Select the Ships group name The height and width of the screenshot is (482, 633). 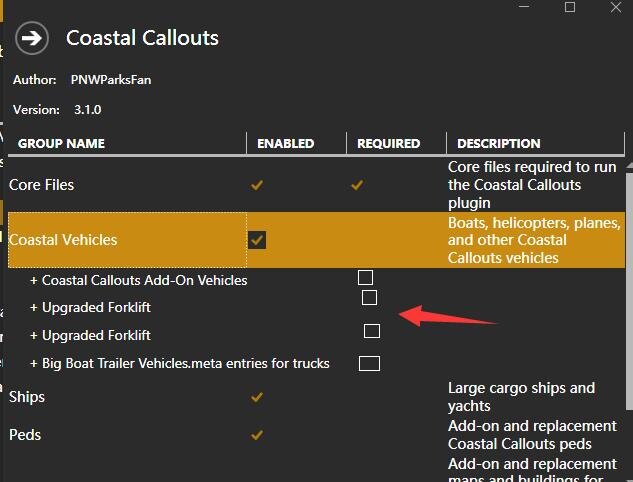click(x=27, y=397)
